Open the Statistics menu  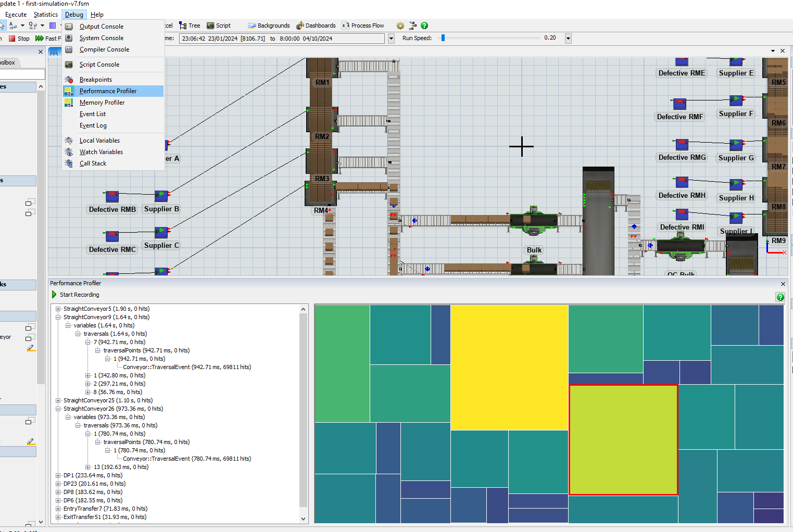[x=46, y=15]
